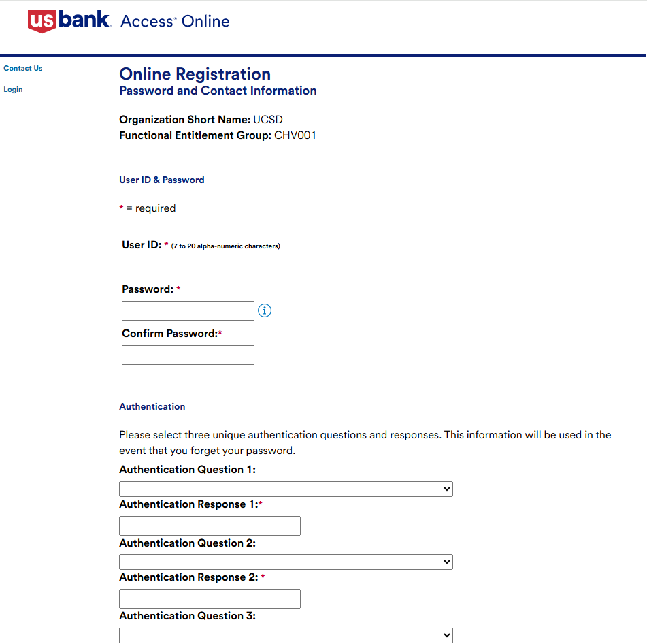Click the chevron on Question 2 dropdown
This screenshot has width=647, height=644.
tap(447, 562)
